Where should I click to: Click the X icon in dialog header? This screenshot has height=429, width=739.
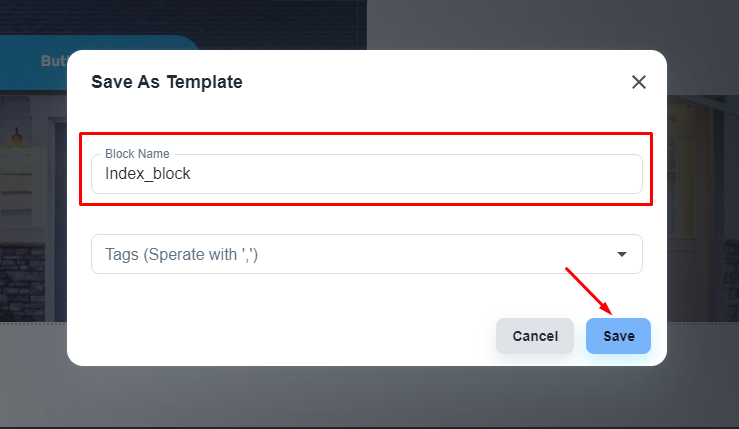click(x=639, y=82)
